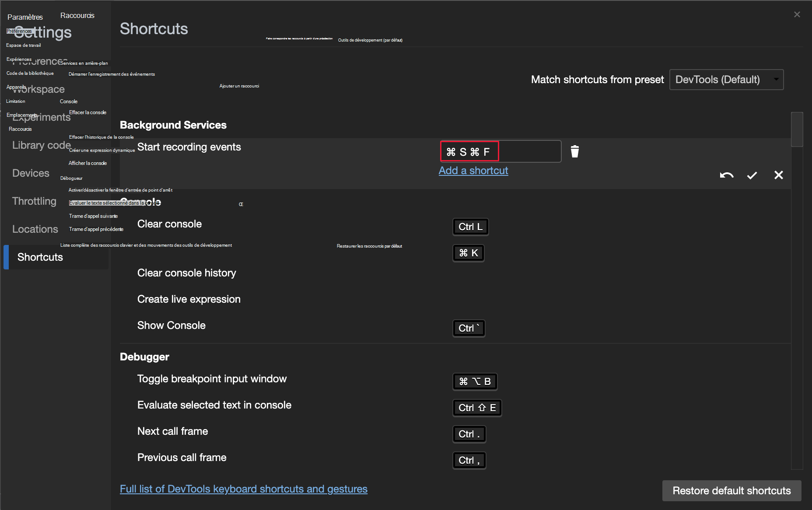Open the Throttling settings tab
Image resolution: width=812 pixels, height=510 pixels.
pos(34,201)
